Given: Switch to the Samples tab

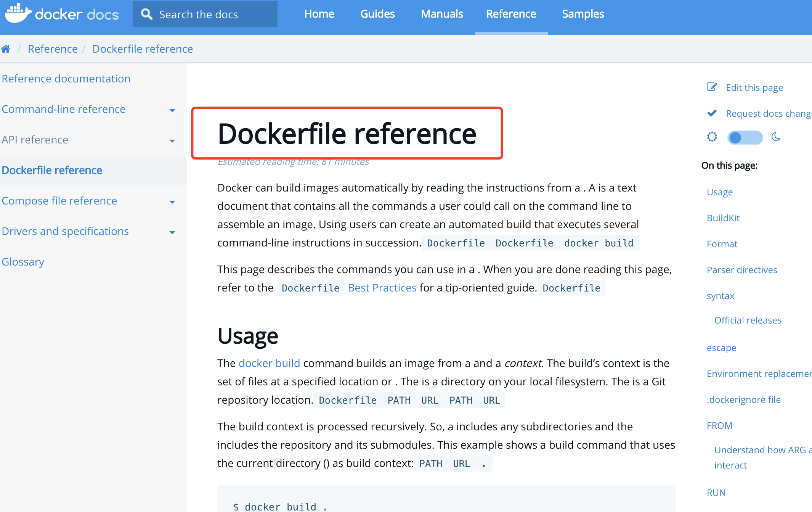Looking at the screenshot, I should 583,14.
